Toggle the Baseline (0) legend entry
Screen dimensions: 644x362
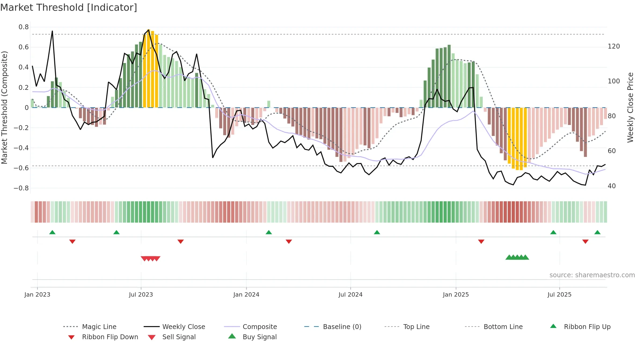point(333,327)
